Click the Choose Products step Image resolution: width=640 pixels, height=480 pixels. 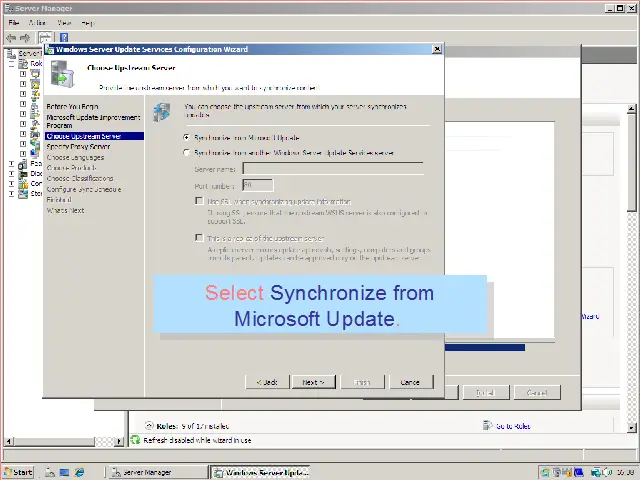pos(71,168)
